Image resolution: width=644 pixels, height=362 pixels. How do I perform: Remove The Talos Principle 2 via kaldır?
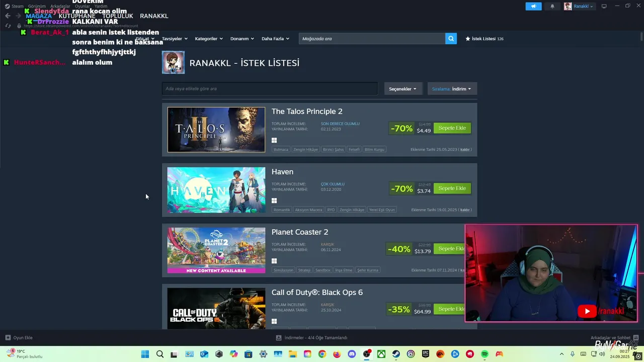(x=465, y=149)
